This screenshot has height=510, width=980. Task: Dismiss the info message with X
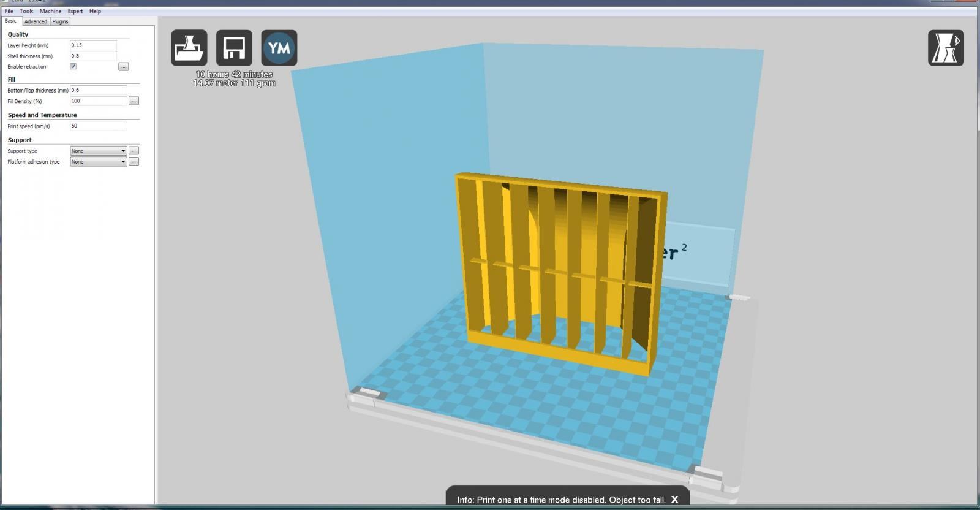674,500
